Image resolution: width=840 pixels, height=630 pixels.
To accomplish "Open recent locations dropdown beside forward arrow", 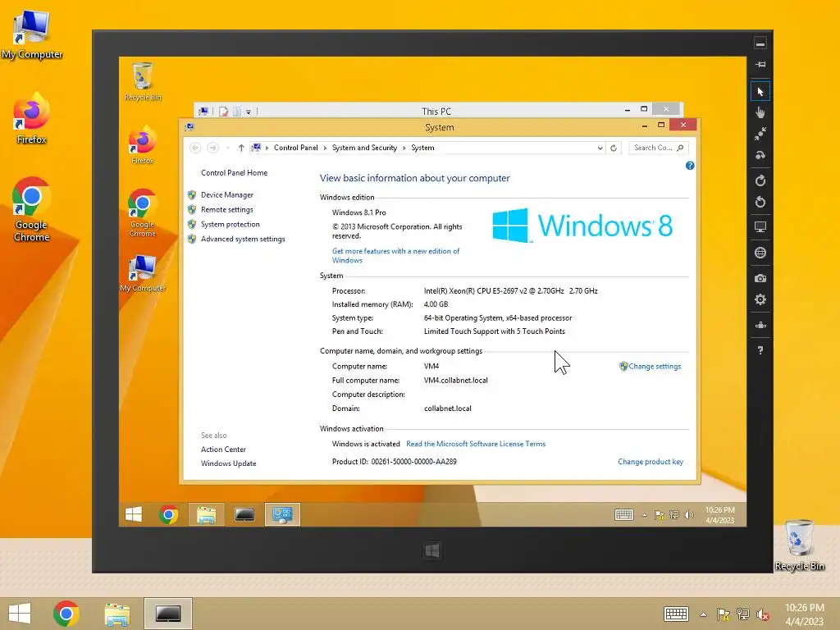I will pos(227,148).
